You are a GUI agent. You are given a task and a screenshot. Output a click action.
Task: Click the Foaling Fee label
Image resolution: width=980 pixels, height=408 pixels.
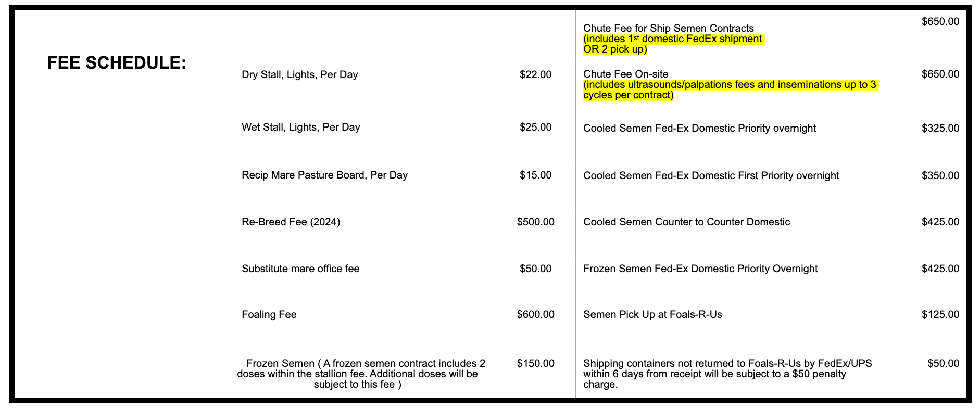coord(269,314)
